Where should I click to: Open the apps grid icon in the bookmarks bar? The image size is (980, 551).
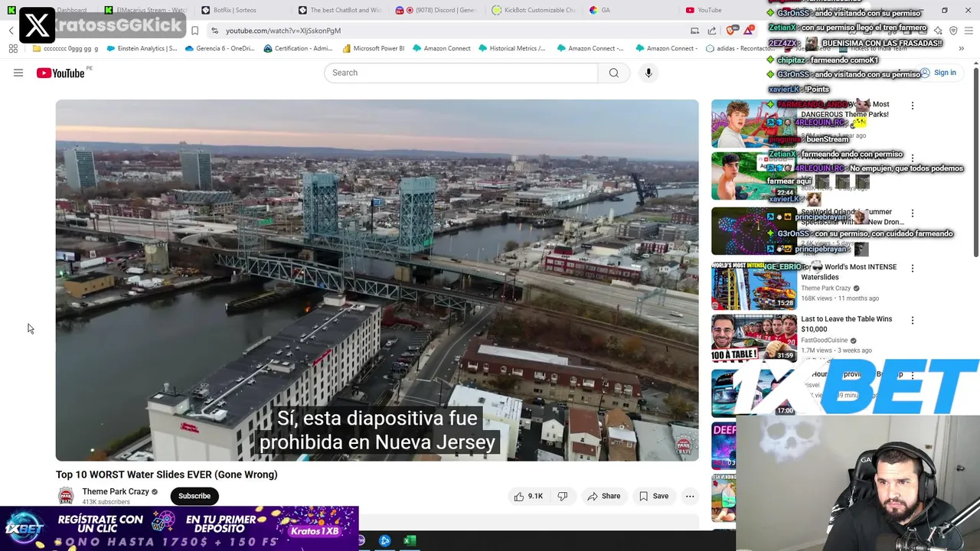(13, 48)
